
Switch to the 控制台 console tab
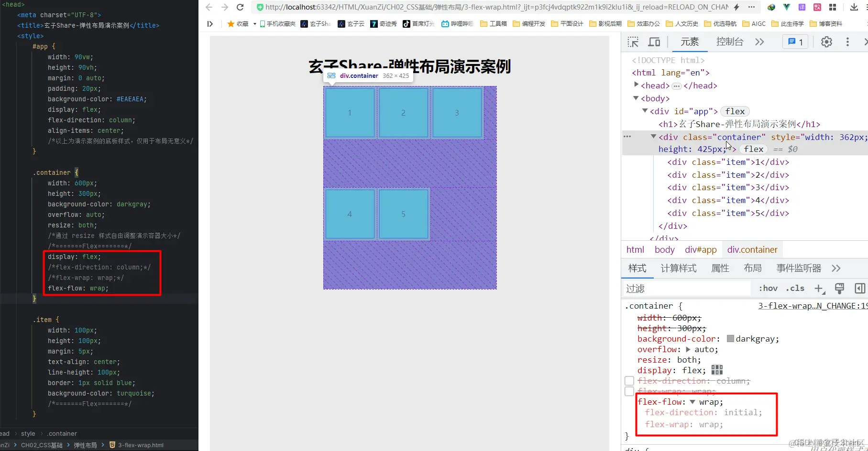point(730,42)
